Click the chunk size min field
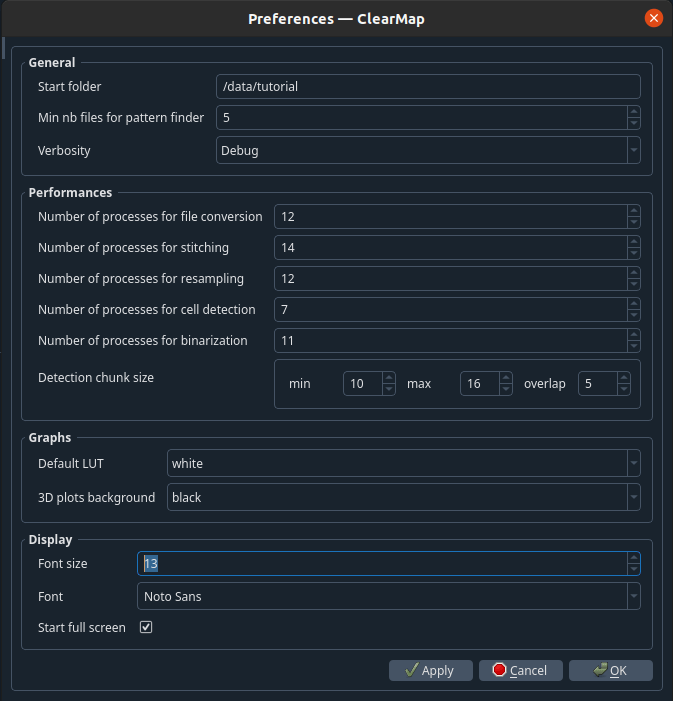 pos(363,384)
